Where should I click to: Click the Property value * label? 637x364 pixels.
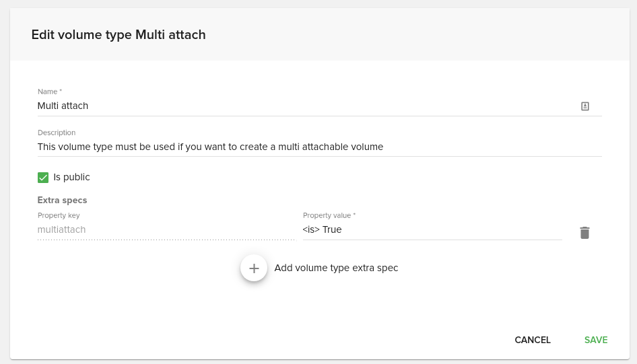[329, 215]
